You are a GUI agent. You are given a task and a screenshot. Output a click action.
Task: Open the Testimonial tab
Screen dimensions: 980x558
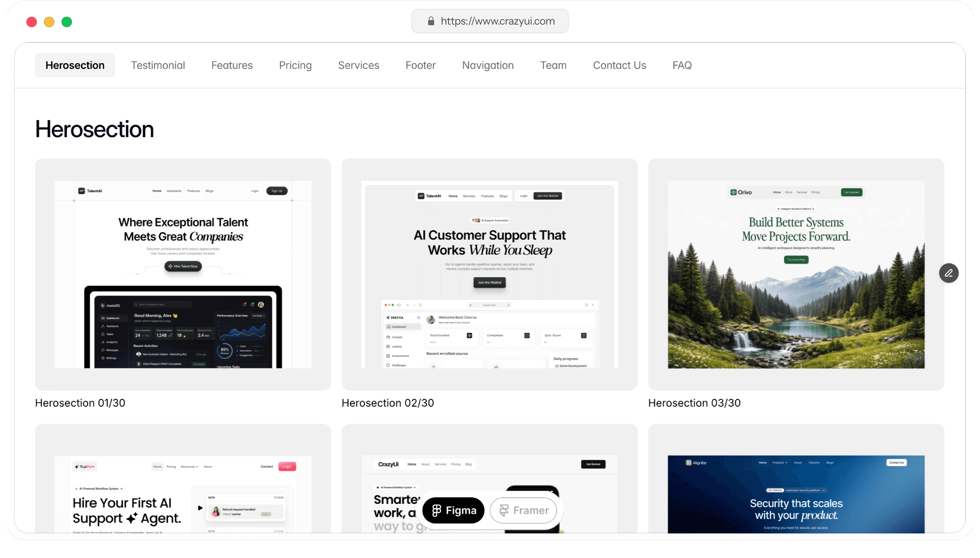tap(158, 65)
